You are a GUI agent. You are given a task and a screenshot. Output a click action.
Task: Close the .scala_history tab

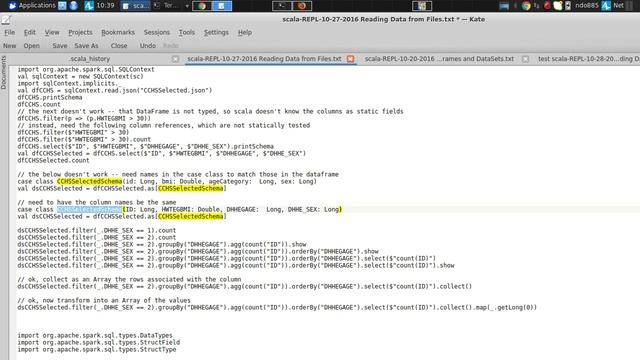(175, 59)
